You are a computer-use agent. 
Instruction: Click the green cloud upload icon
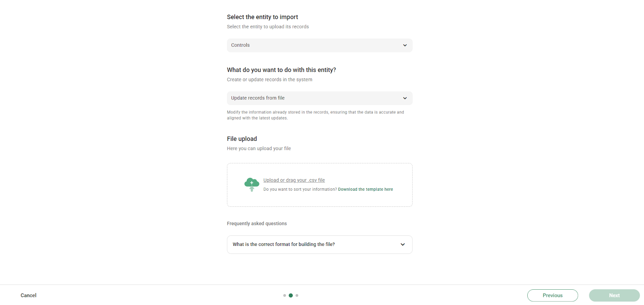[x=252, y=184]
